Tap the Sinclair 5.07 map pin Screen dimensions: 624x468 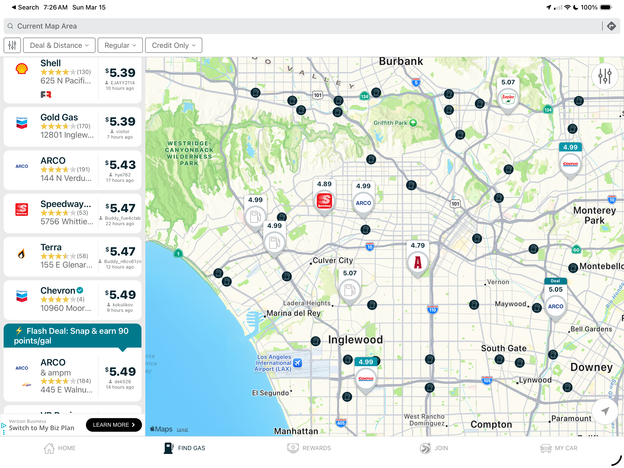tap(508, 96)
